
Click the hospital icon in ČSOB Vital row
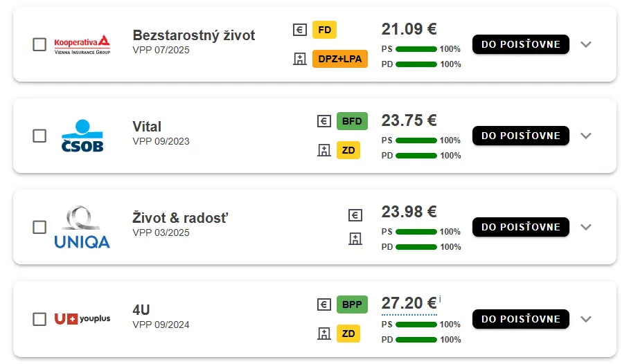(324, 150)
